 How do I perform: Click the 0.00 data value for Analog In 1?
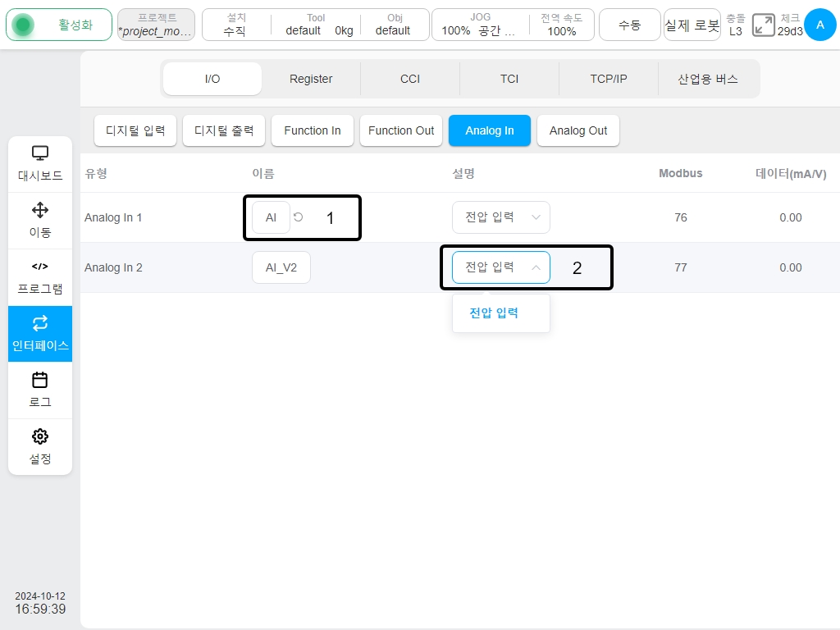click(791, 217)
